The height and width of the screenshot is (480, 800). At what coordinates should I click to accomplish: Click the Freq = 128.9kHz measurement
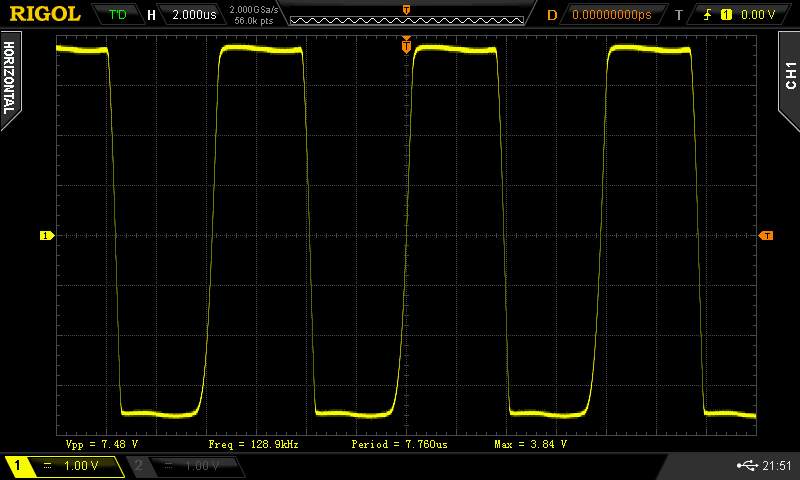253,443
